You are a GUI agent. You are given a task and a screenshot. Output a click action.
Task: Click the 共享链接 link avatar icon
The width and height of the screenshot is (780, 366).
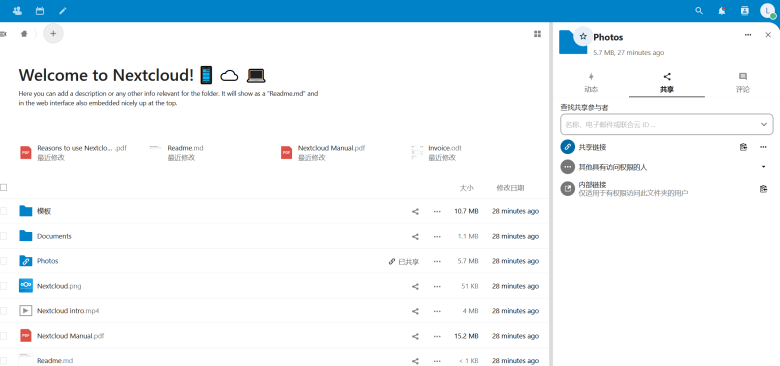(568, 147)
